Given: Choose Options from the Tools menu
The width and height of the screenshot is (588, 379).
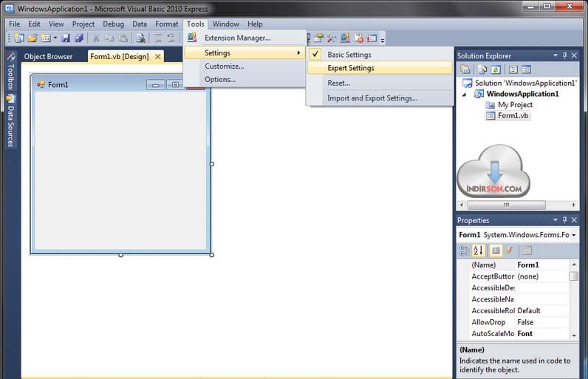Looking at the screenshot, I should coord(245,80).
